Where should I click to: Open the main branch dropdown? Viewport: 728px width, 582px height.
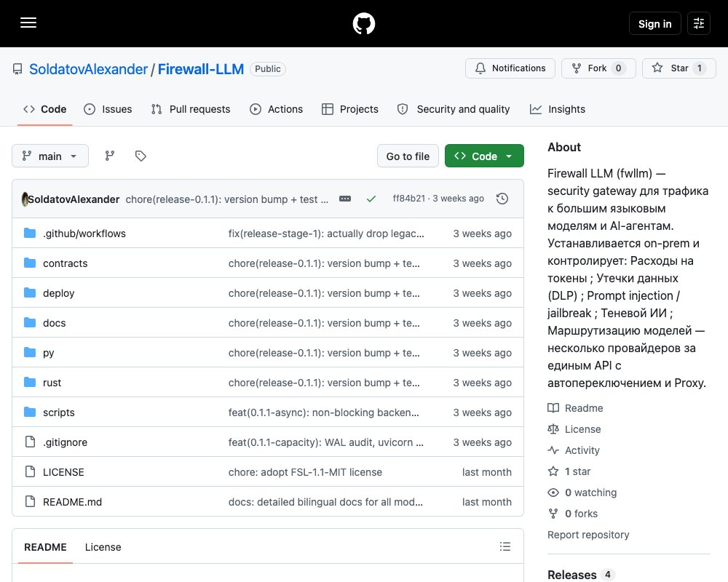50,156
